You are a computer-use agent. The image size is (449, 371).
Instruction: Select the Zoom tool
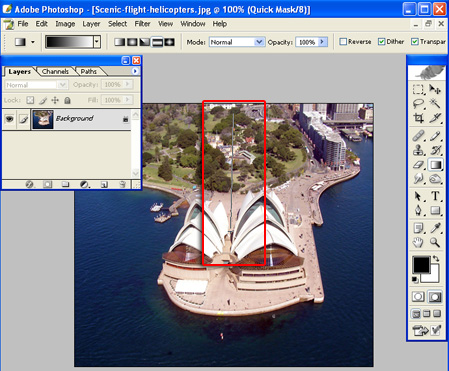point(435,242)
